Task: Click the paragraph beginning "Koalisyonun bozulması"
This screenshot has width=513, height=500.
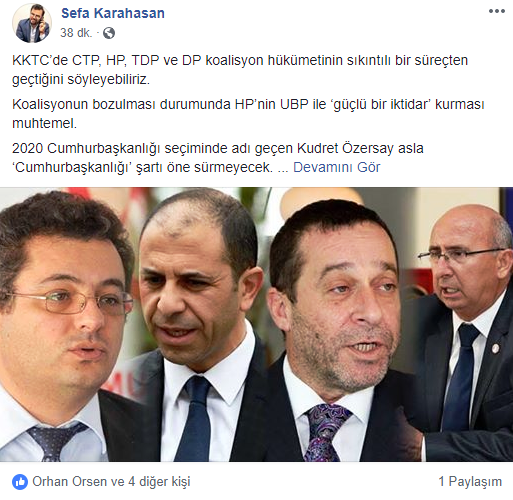Action: click(248, 114)
